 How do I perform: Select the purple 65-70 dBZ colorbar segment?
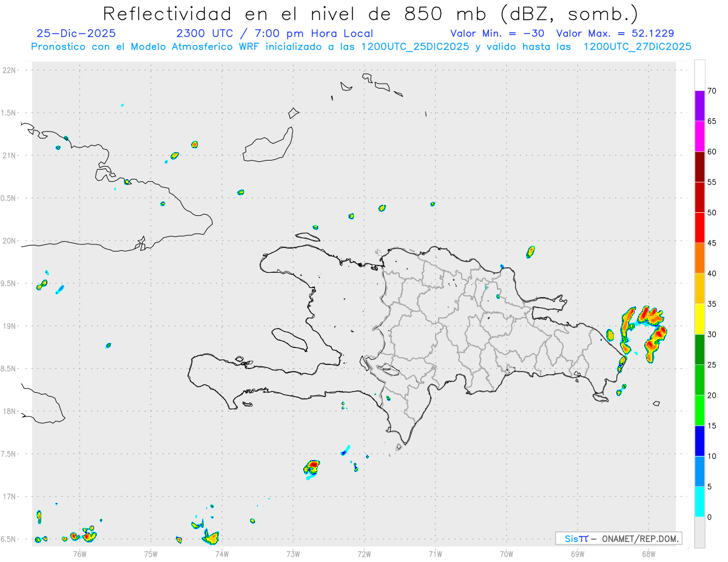(x=699, y=105)
